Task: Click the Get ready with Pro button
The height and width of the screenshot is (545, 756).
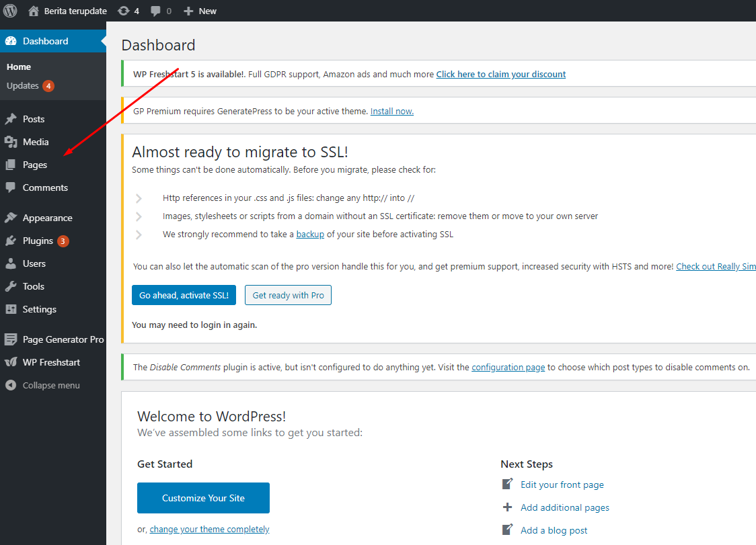Action: click(x=288, y=295)
